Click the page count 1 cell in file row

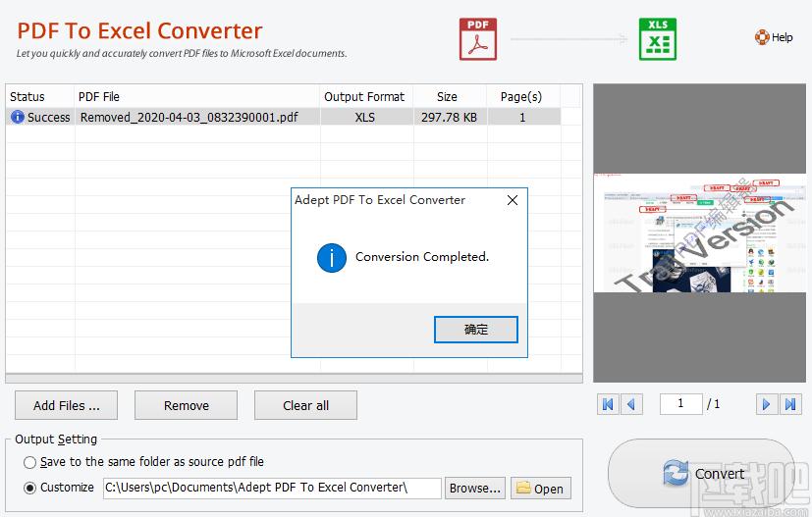point(522,117)
